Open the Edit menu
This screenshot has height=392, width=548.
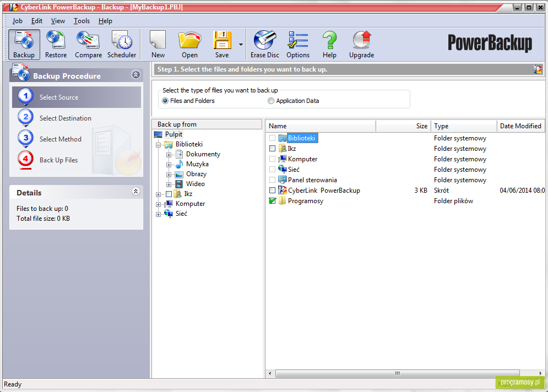[37, 21]
